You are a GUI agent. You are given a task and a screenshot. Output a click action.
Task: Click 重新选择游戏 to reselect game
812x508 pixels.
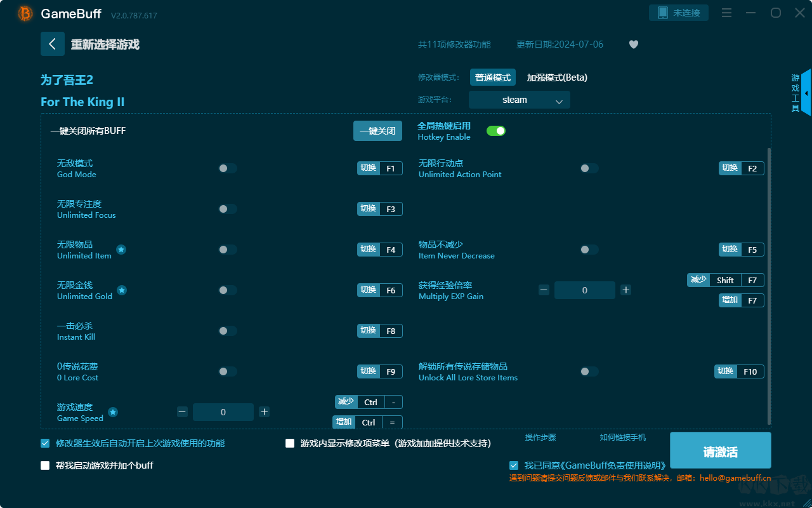pyautogui.click(x=105, y=44)
